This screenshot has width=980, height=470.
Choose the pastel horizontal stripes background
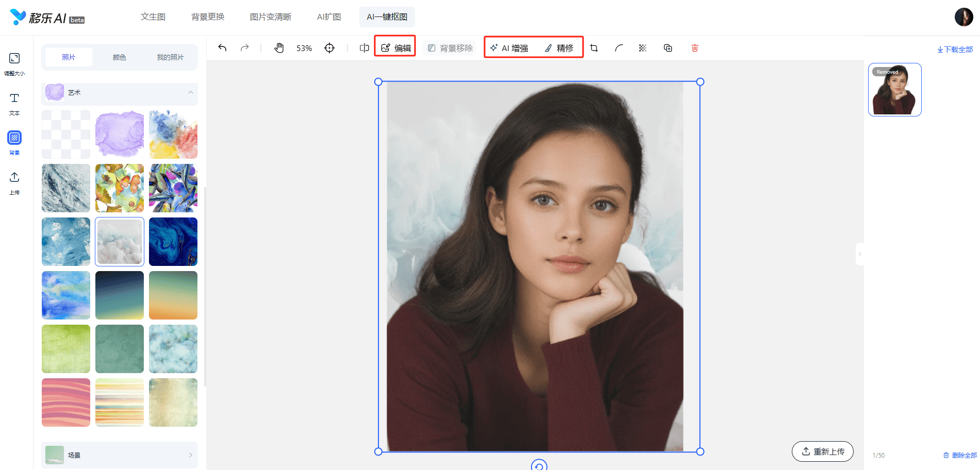[120, 402]
